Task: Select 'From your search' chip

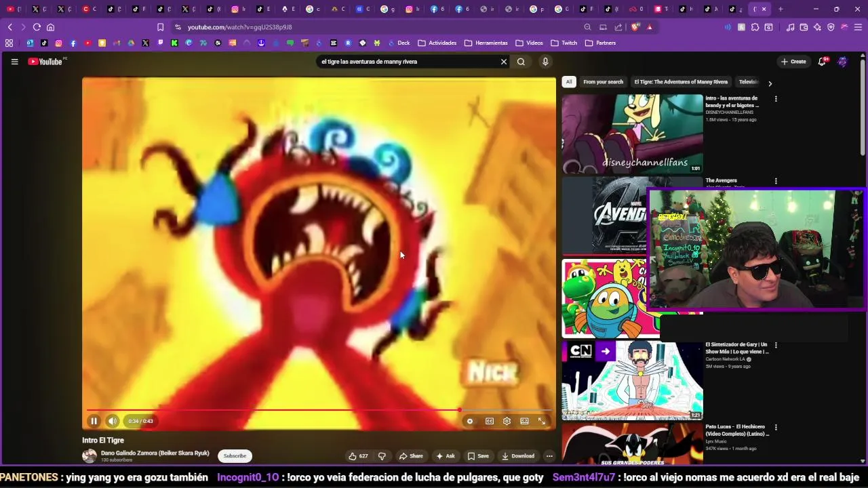Action: tap(603, 82)
